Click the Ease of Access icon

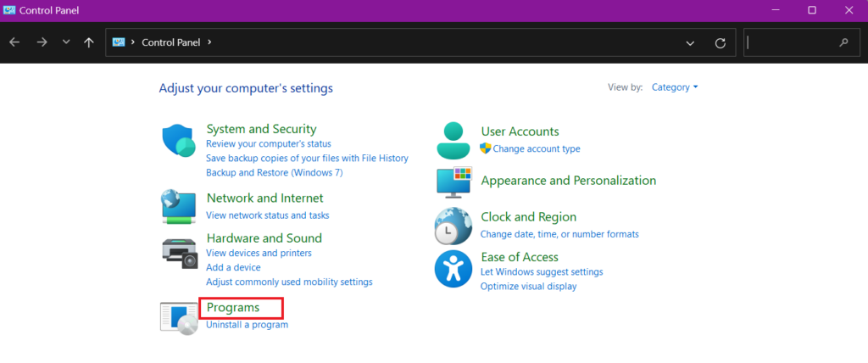point(453,269)
